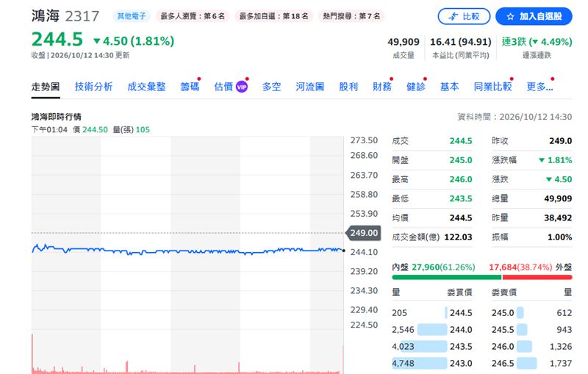
Task: Open the 同業比較 tab
Action: [492, 87]
